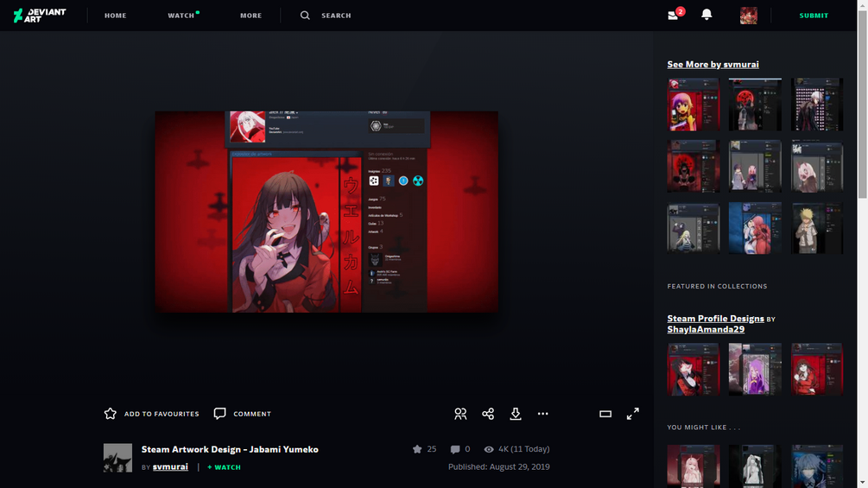
Task: Click the 'FEATURED IN COLLECTIONS' heading
Action: 717,286
